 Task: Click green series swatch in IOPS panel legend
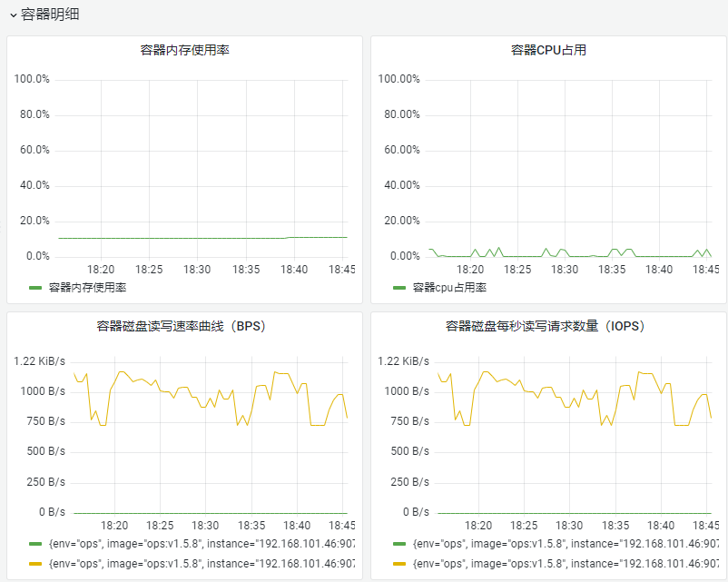[x=399, y=545]
